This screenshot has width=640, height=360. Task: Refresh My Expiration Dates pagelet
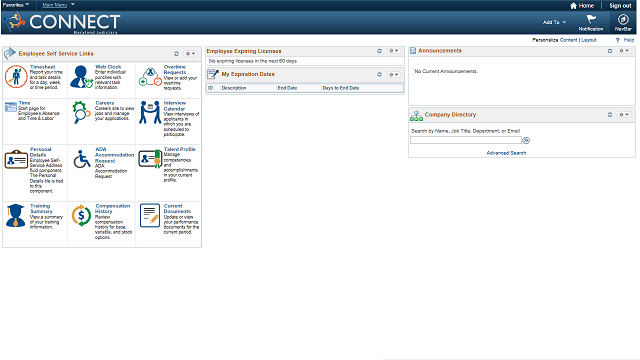coord(379,74)
